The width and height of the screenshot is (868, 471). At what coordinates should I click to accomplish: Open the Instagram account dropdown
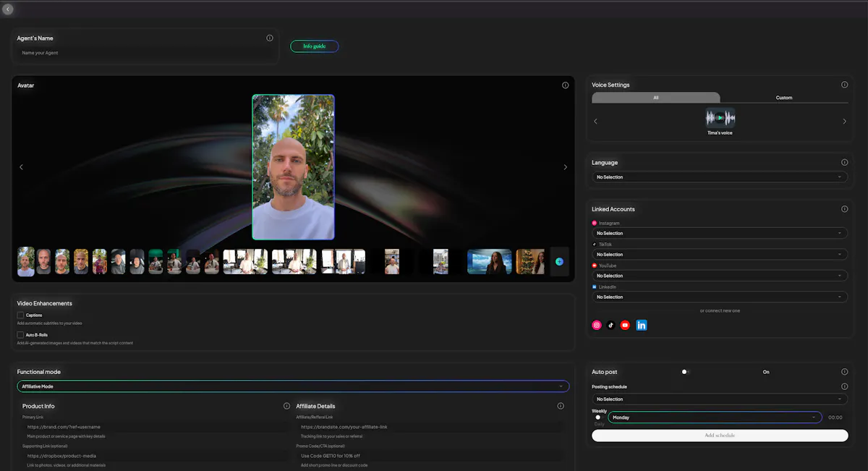(720, 233)
